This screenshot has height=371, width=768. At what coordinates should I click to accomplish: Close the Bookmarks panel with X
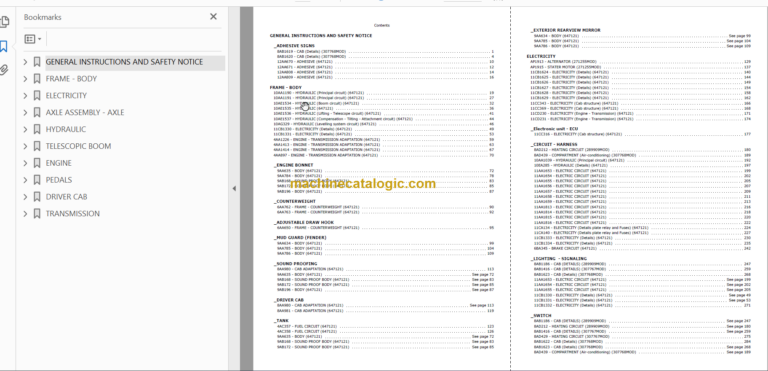213,17
